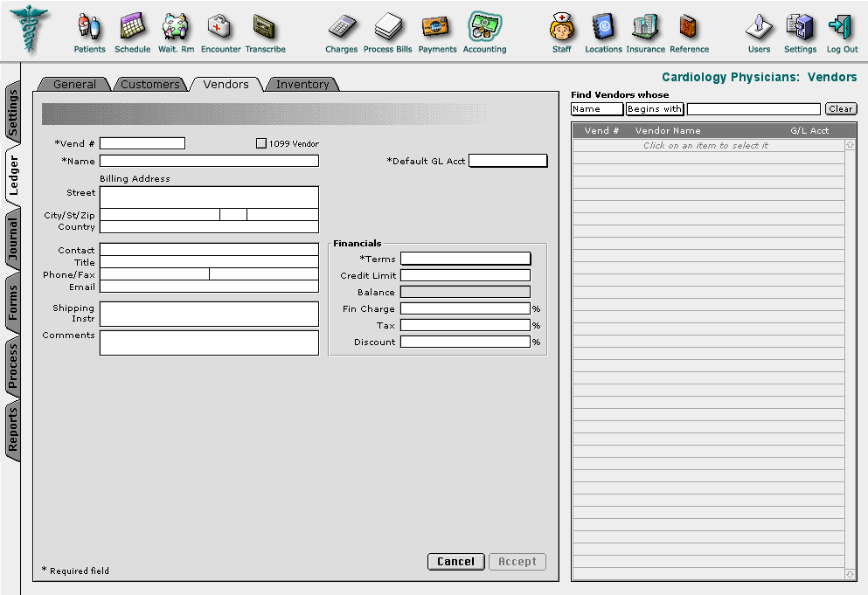The image size is (868, 595).
Task: Click the Title input field
Action: (x=209, y=262)
